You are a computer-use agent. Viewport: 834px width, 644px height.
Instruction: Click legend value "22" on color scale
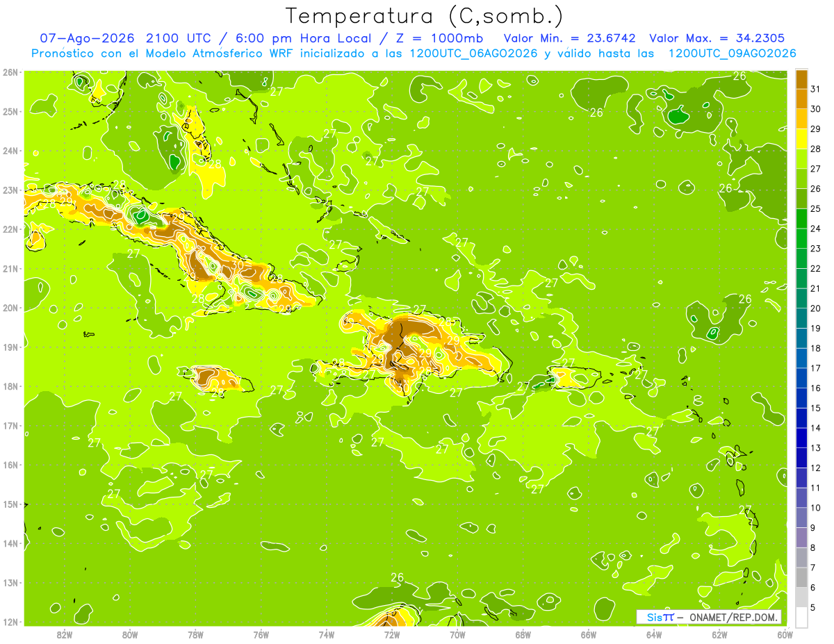click(816, 268)
